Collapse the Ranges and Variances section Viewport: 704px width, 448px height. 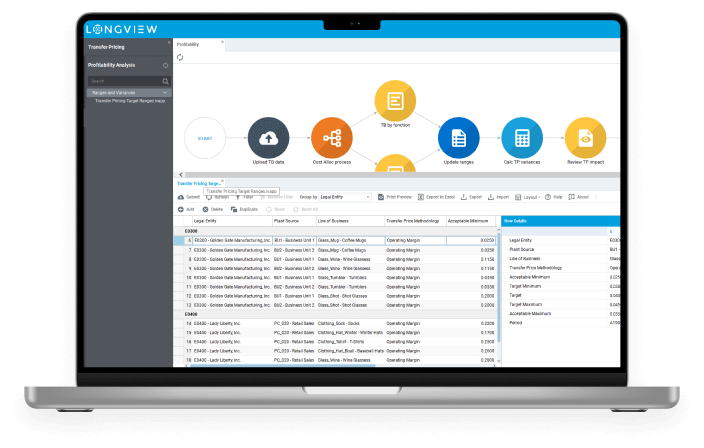pos(129,92)
